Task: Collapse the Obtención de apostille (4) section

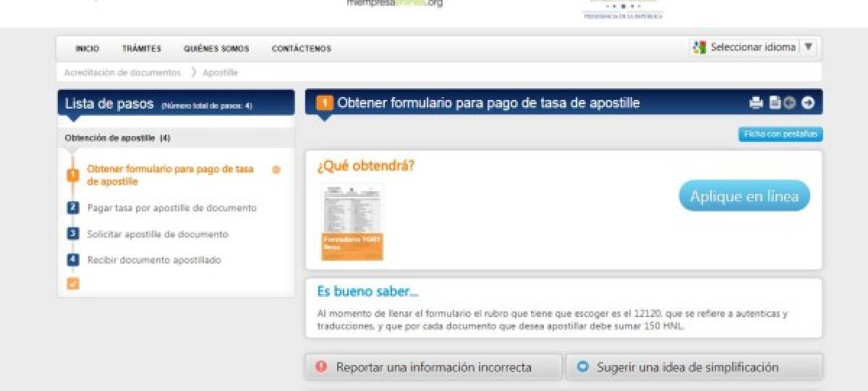Action: tap(176, 138)
